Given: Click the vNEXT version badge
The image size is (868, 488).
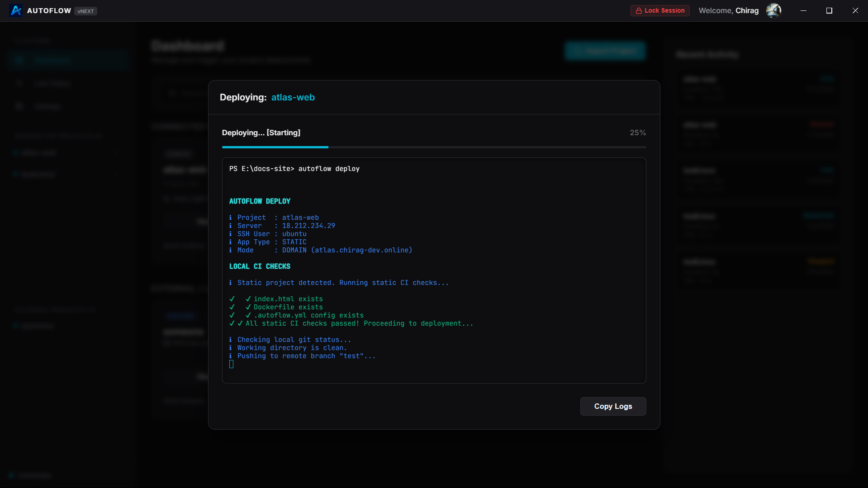Looking at the screenshot, I should [85, 11].
